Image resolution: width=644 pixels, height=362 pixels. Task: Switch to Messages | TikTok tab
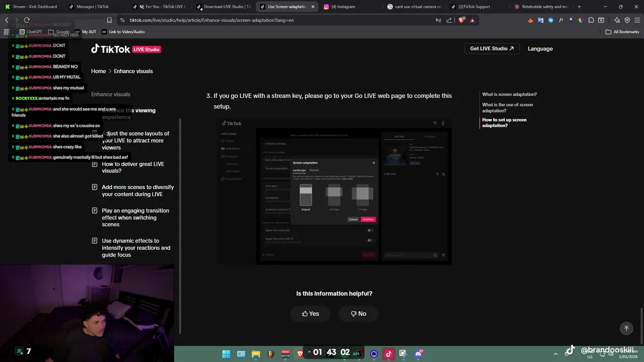click(x=95, y=7)
